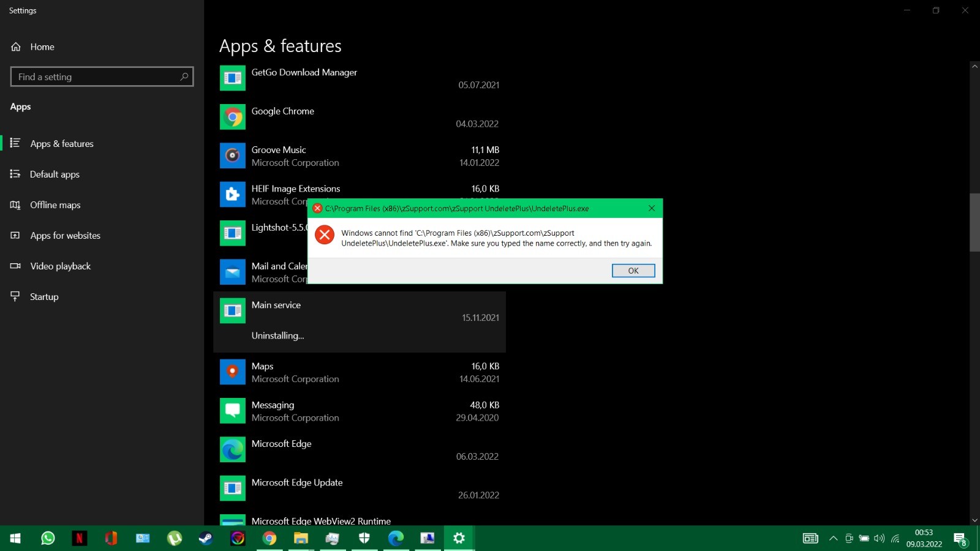The image size is (980, 551).
Task: Select the Maps app icon
Action: pyautogui.click(x=233, y=372)
